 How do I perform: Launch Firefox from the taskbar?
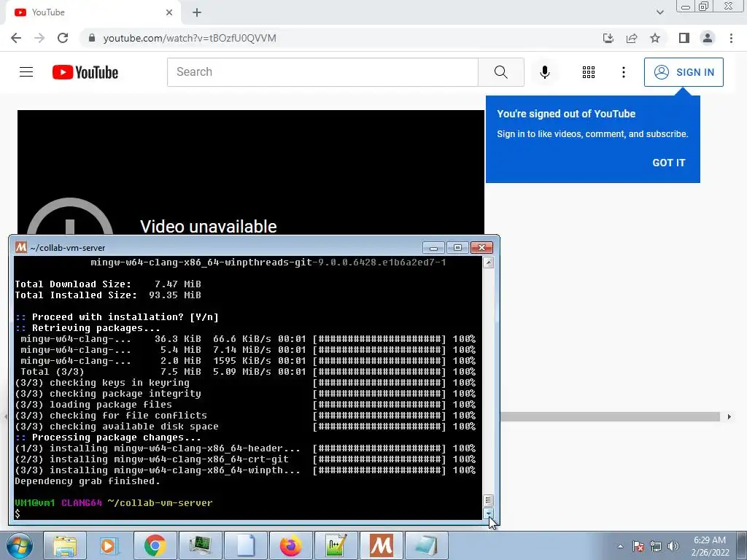290,545
